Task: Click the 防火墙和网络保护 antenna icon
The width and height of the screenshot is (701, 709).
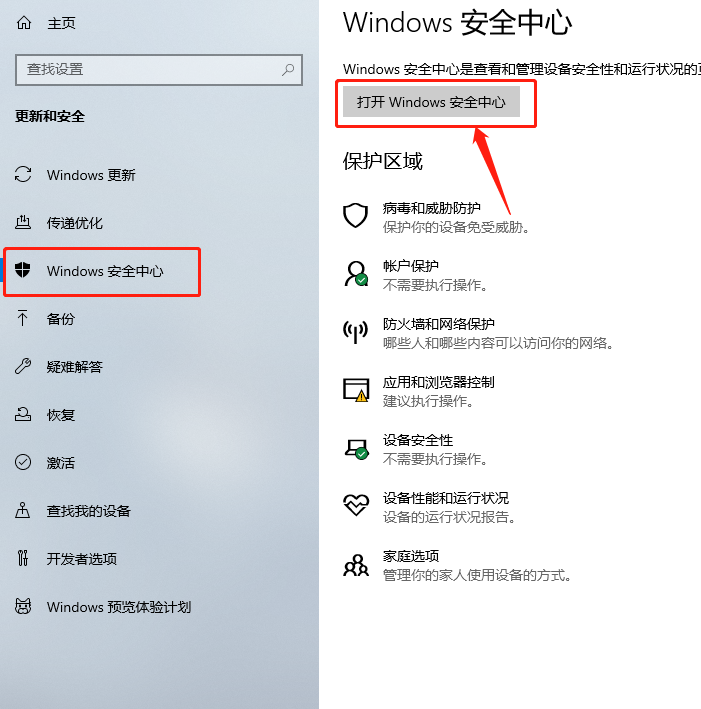Action: pos(355,331)
